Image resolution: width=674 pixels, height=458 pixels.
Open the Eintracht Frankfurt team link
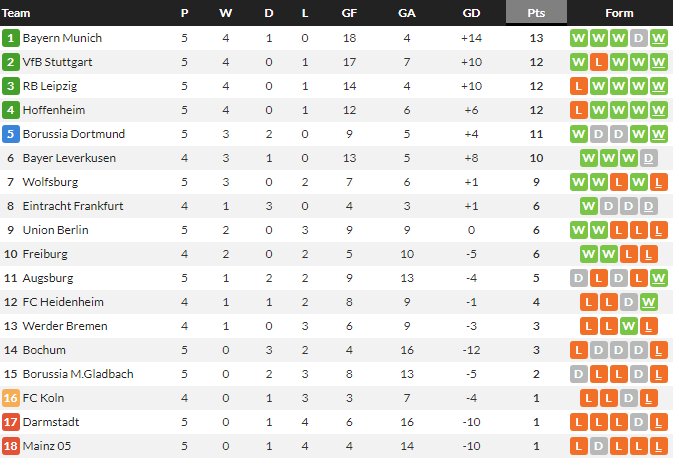tap(73, 206)
